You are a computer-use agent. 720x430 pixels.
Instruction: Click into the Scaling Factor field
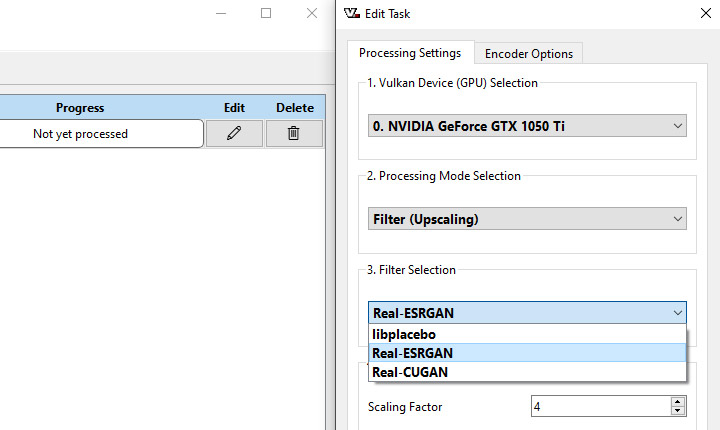click(601, 407)
